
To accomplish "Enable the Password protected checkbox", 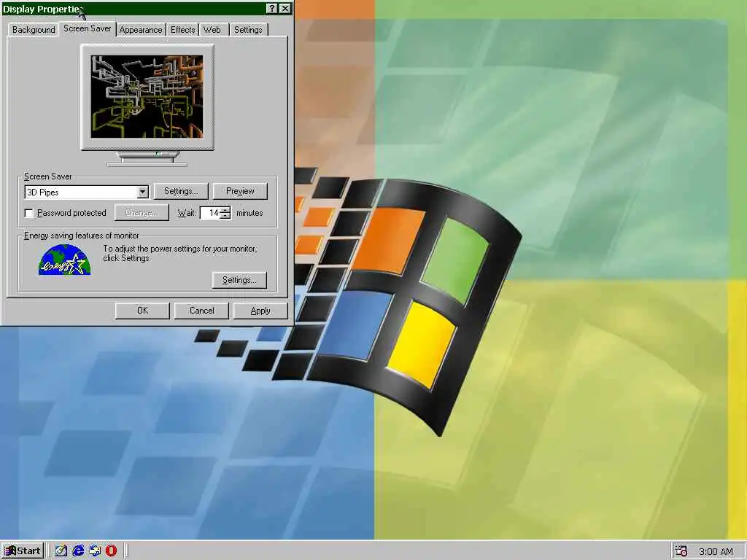I will click(29, 213).
